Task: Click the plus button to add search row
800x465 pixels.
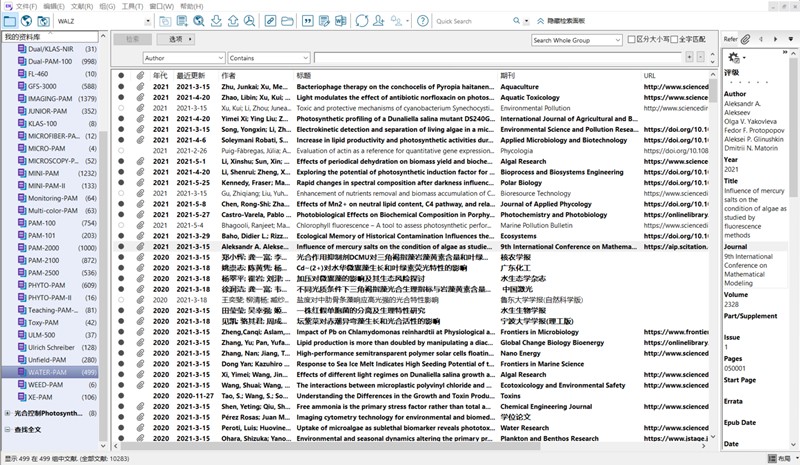Action: point(690,58)
